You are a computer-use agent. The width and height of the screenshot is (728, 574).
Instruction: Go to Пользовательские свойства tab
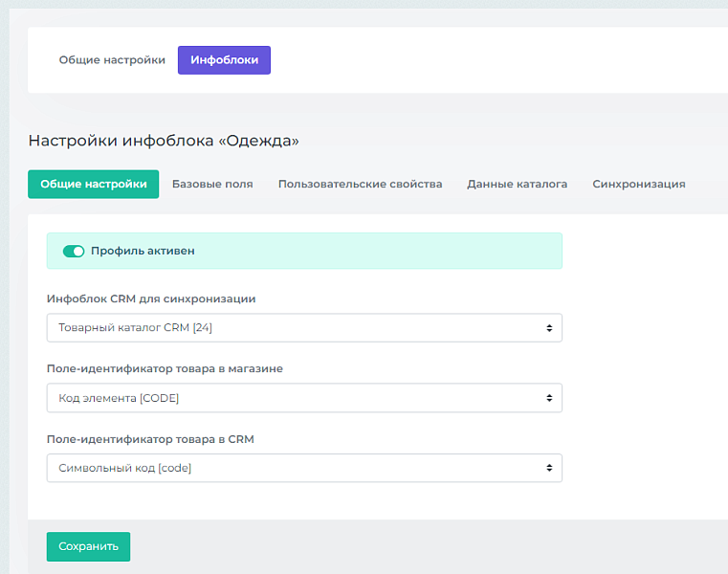pyautogui.click(x=360, y=185)
